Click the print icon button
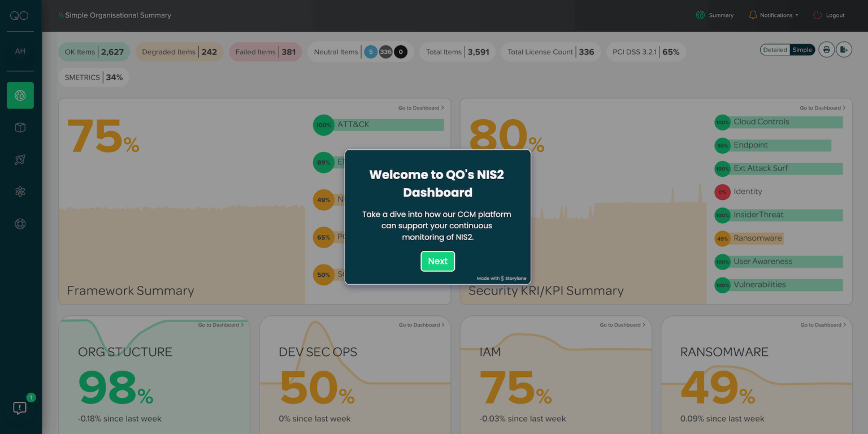 point(826,50)
